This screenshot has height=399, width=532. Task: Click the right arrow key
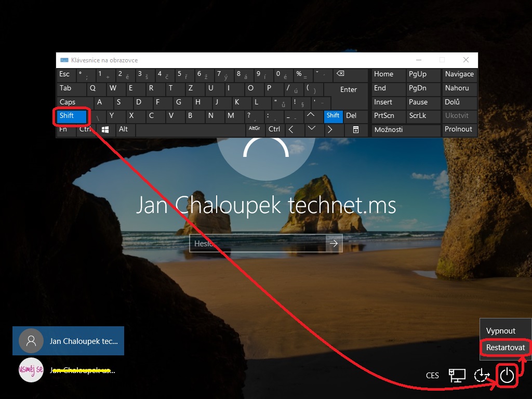333,129
